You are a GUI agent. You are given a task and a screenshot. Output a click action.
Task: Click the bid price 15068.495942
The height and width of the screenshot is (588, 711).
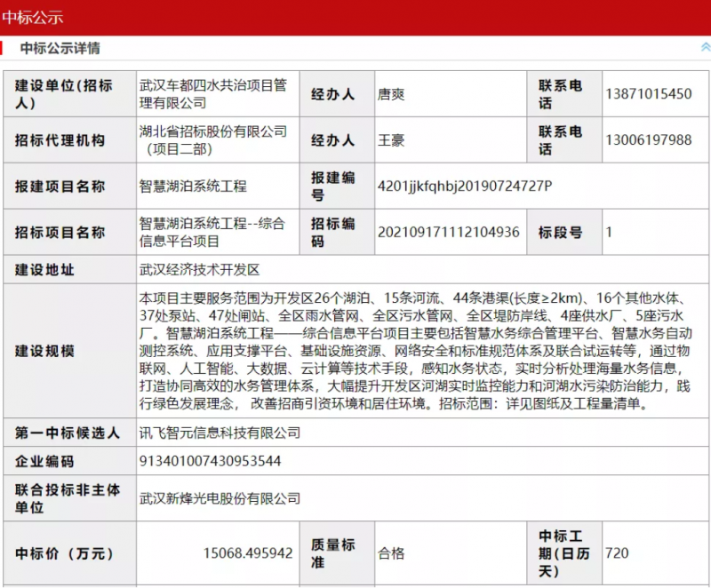pyautogui.click(x=248, y=553)
